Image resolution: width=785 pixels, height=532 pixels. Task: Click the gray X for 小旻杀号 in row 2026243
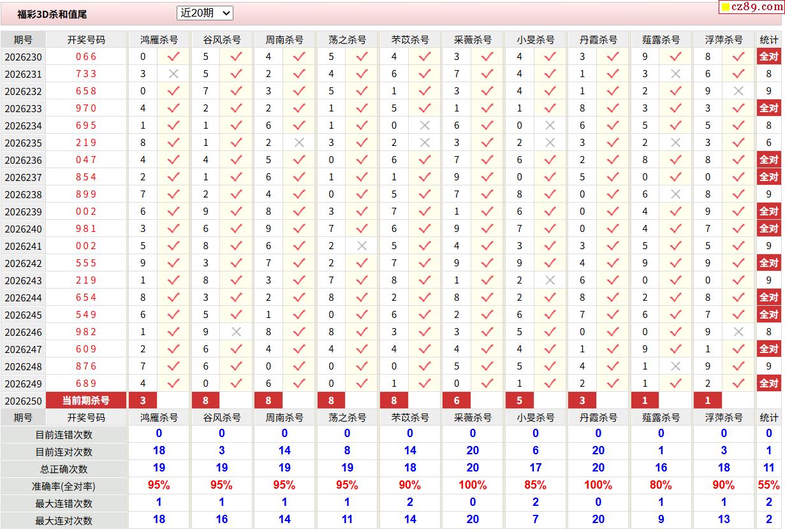point(550,280)
